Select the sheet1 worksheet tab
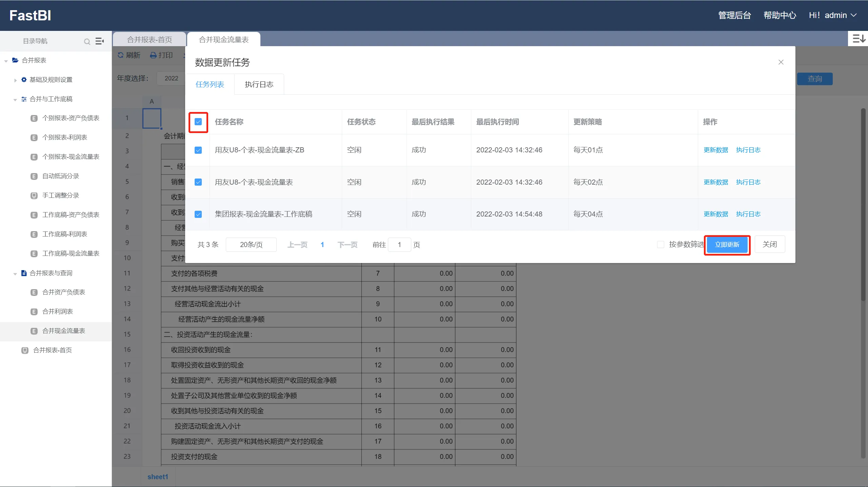The height and width of the screenshot is (487, 868). click(x=158, y=477)
